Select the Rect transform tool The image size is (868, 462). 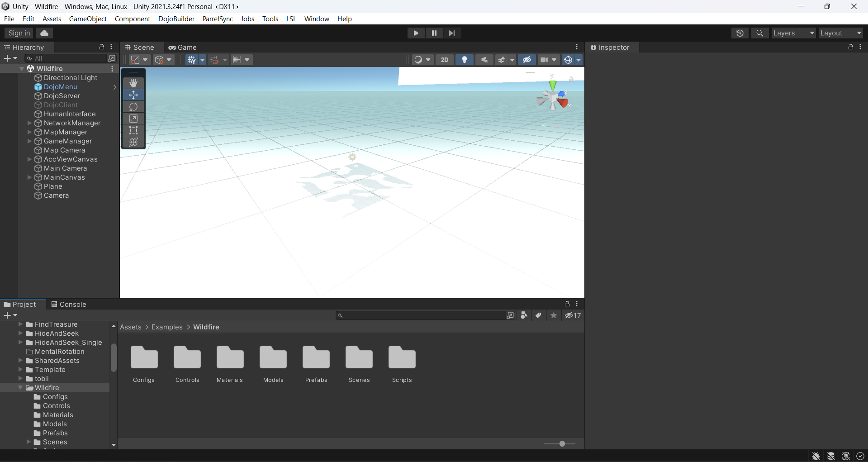click(133, 130)
